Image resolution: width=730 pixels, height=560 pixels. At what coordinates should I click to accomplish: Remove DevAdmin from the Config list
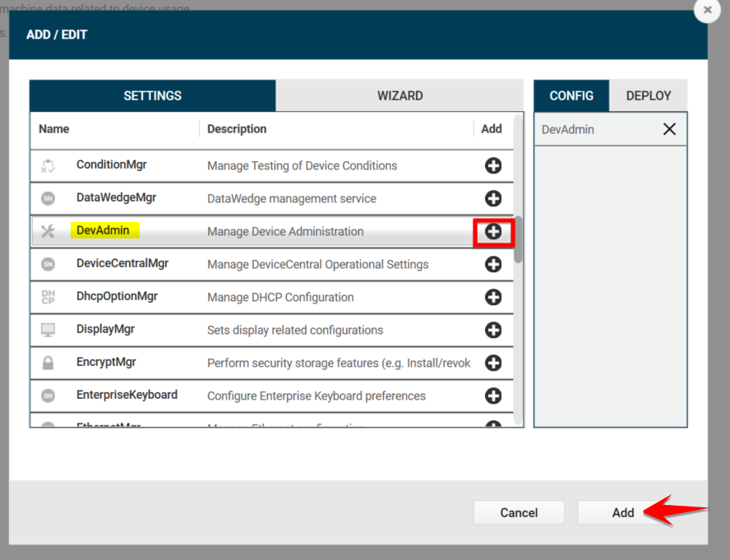669,129
